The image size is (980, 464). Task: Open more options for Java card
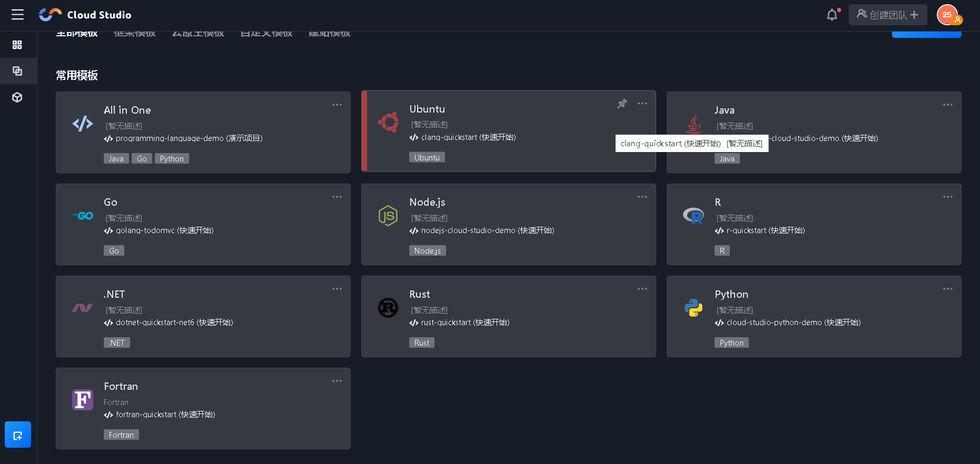pos(948,105)
